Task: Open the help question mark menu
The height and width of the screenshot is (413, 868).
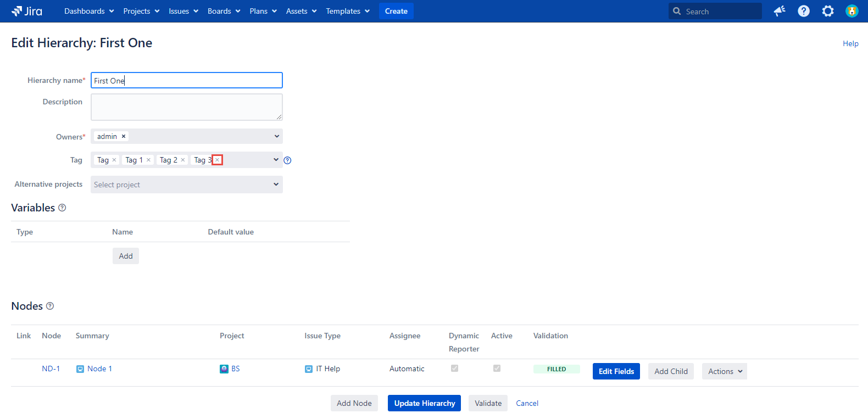Action: [803, 11]
